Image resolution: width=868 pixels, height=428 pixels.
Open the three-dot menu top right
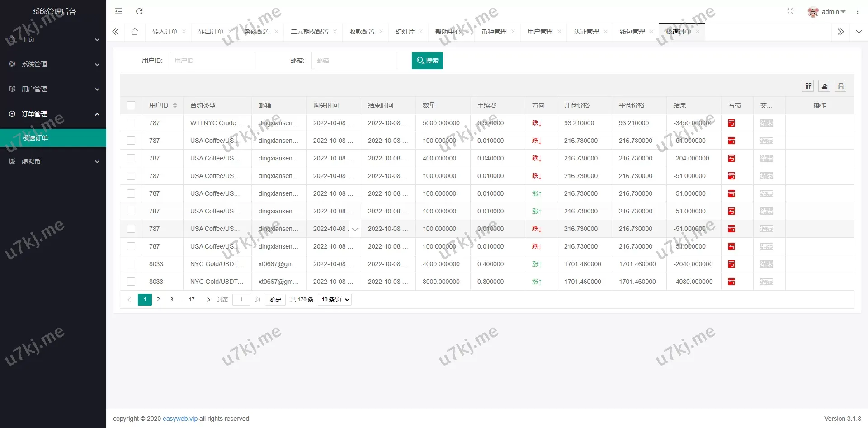[857, 11]
